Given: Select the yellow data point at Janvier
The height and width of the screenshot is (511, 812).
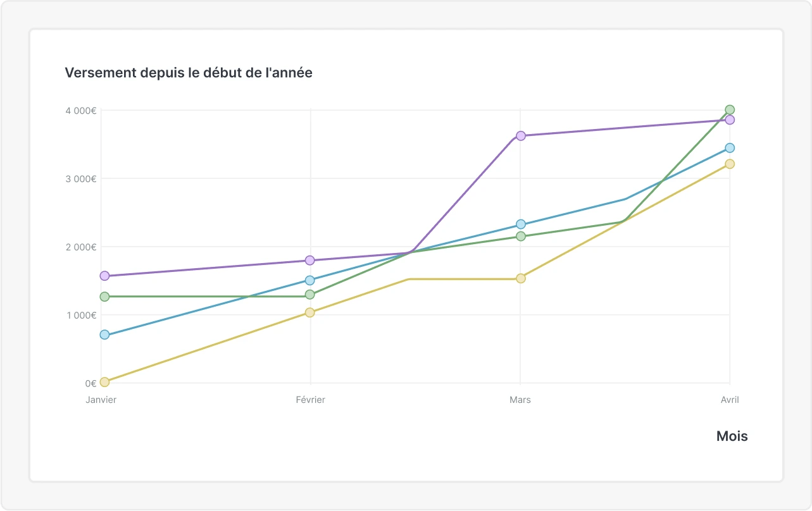Looking at the screenshot, I should tap(105, 382).
